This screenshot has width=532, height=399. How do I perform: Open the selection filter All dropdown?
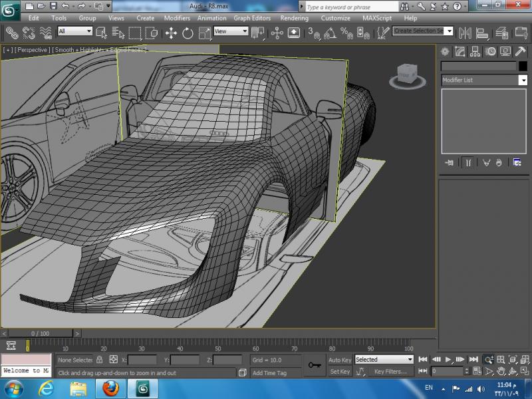pos(74,31)
